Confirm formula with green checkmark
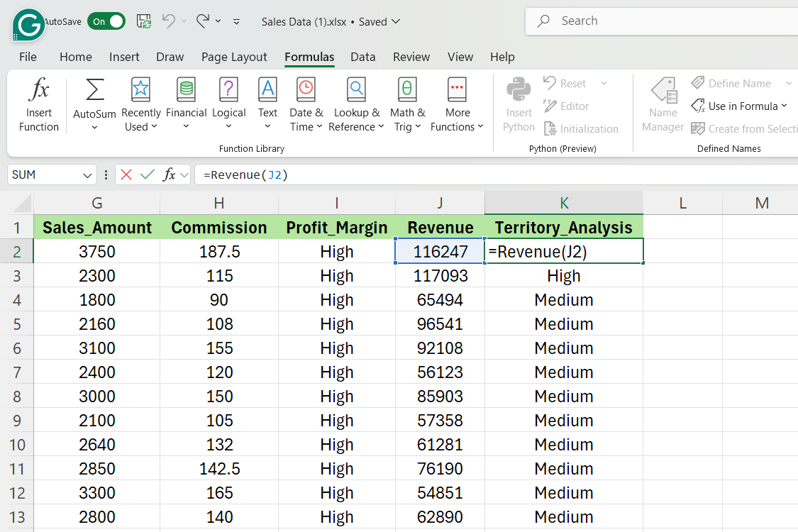This screenshot has width=798, height=532. [148, 174]
